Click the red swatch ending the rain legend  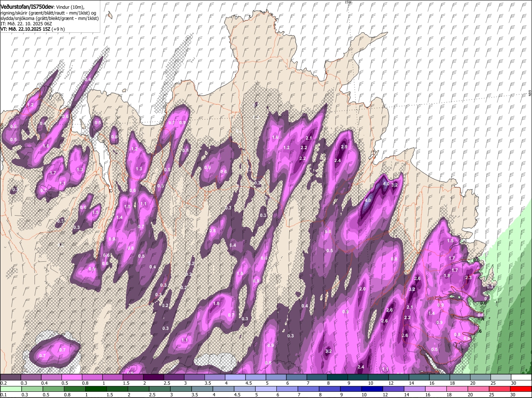click(521, 389)
